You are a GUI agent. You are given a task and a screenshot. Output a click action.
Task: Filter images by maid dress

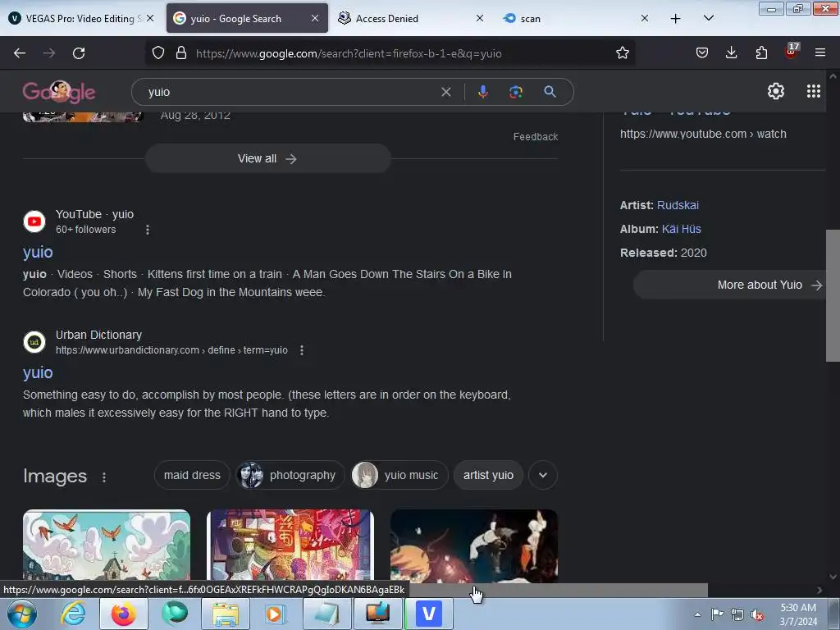coord(192,475)
